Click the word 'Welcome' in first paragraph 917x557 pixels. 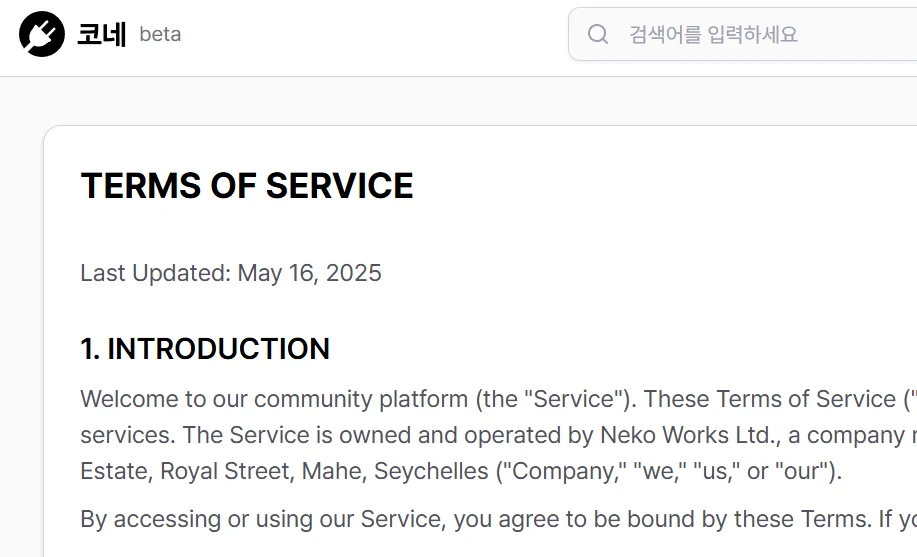pyautogui.click(x=129, y=399)
